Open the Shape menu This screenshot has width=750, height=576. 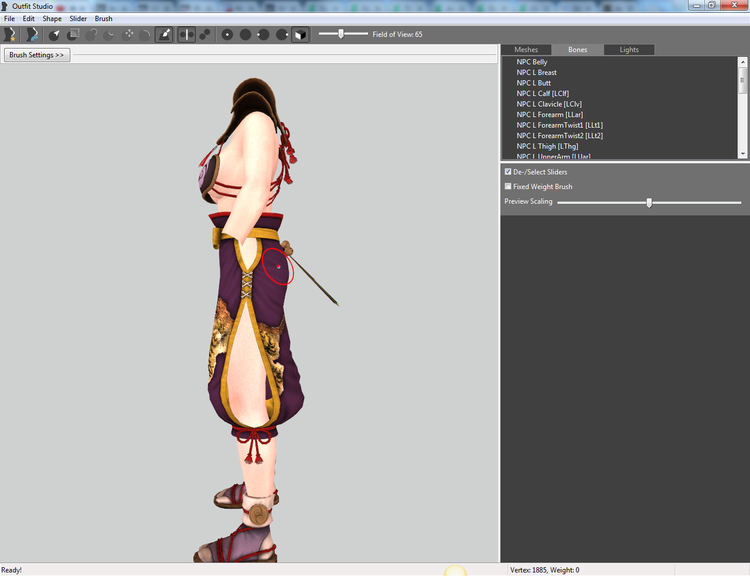click(52, 19)
